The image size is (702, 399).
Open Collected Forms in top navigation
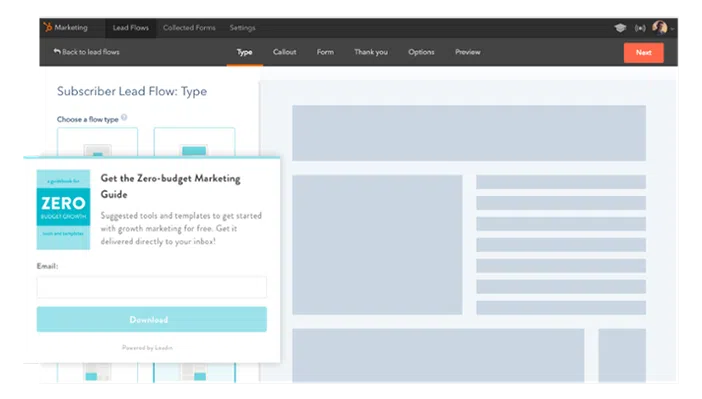point(189,28)
